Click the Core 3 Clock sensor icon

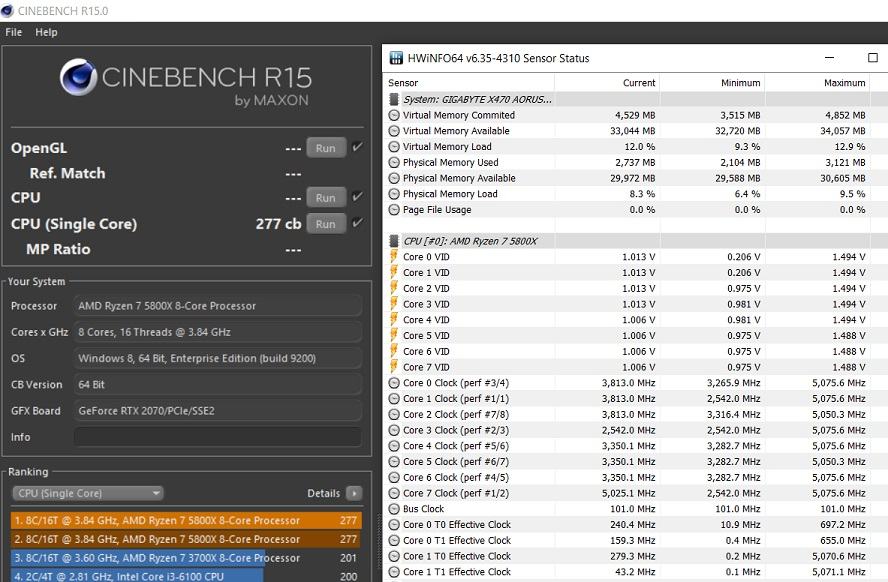(394, 430)
